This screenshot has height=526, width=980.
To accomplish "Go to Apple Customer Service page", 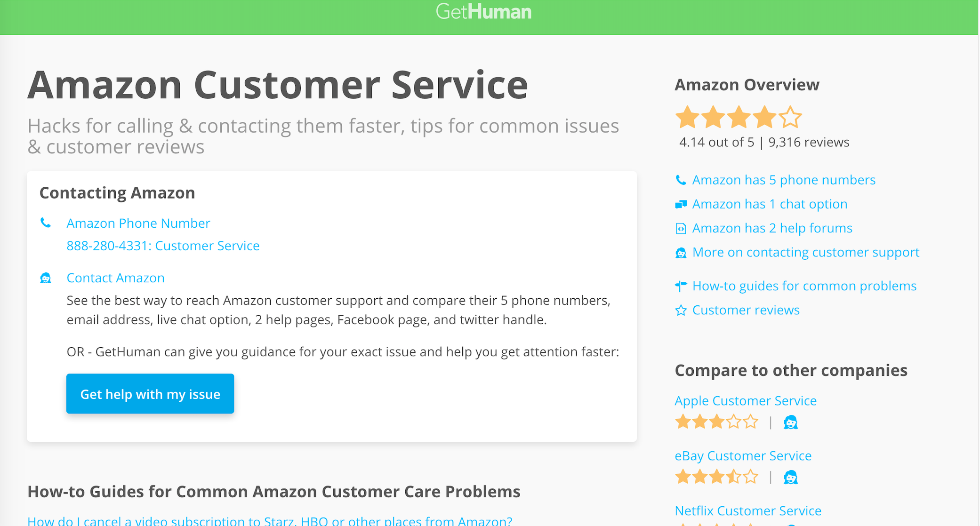I will click(746, 400).
